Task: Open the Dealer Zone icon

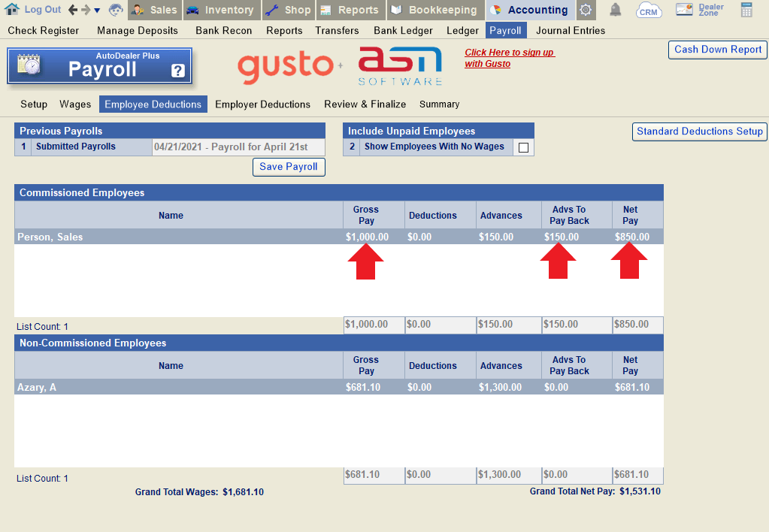Action: click(x=699, y=10)
